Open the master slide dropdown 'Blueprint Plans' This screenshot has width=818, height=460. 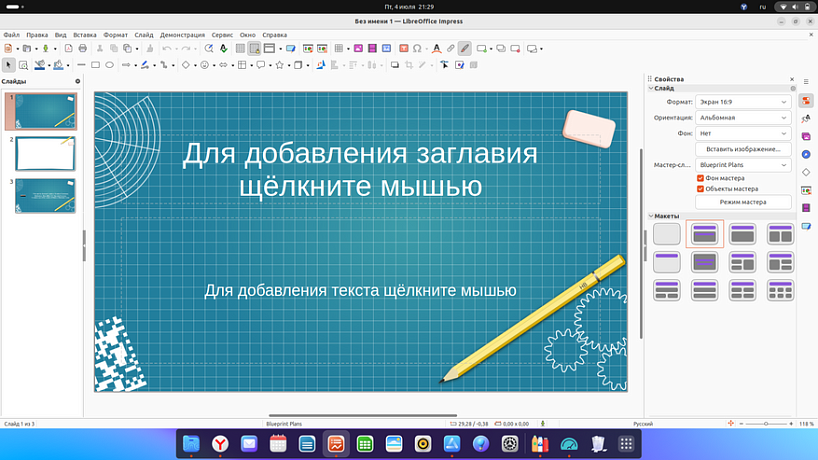743,165
